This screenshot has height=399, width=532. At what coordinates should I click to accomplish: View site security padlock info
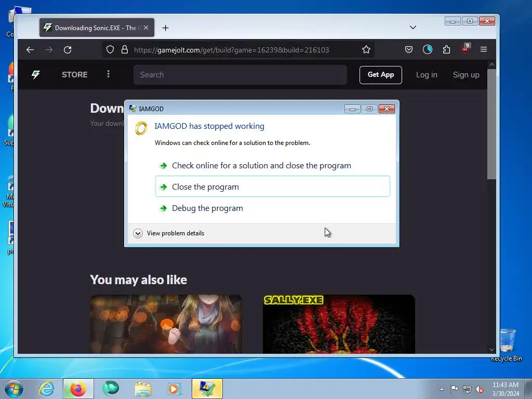(125, 49)
